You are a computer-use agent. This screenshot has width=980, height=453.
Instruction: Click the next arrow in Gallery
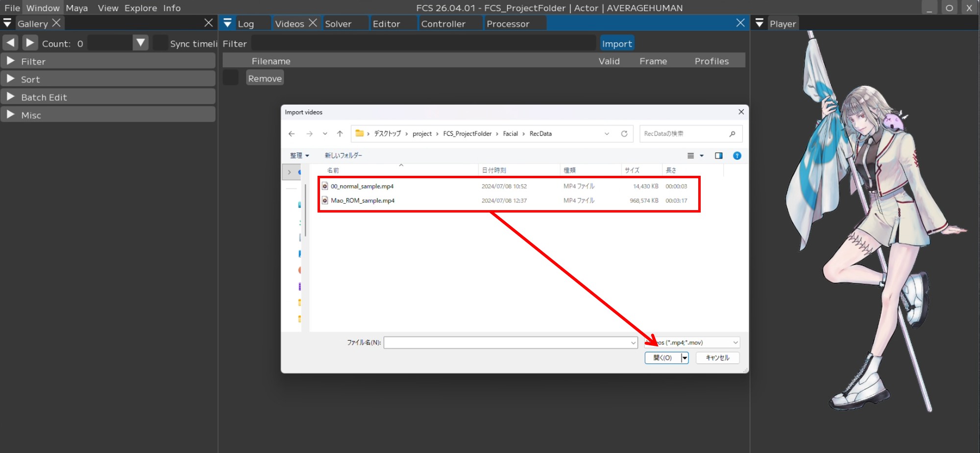point(30,43)
